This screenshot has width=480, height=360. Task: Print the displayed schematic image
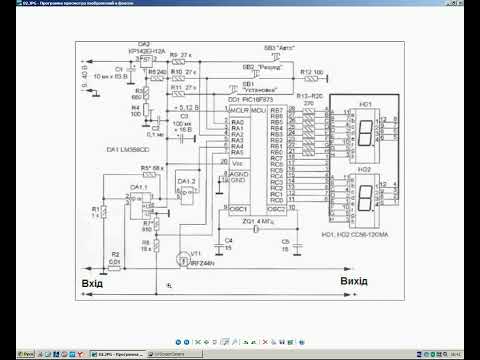coord(273,342)
